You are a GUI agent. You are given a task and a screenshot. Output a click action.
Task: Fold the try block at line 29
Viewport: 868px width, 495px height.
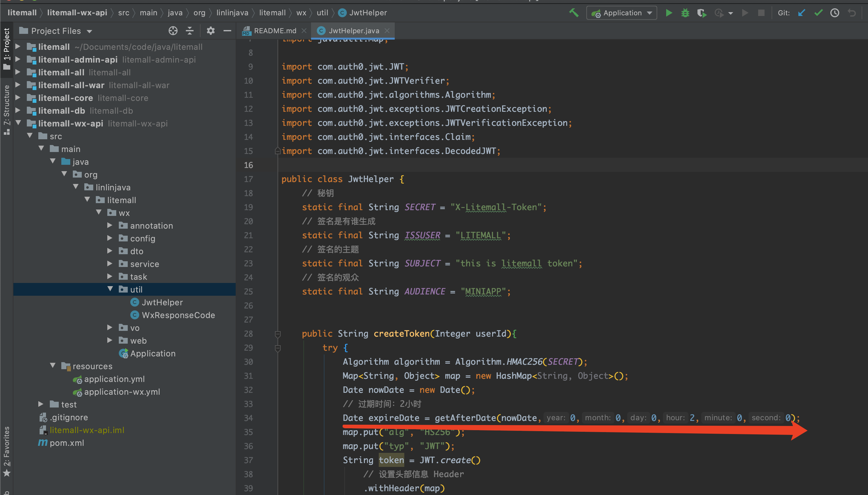pos(278,348)
